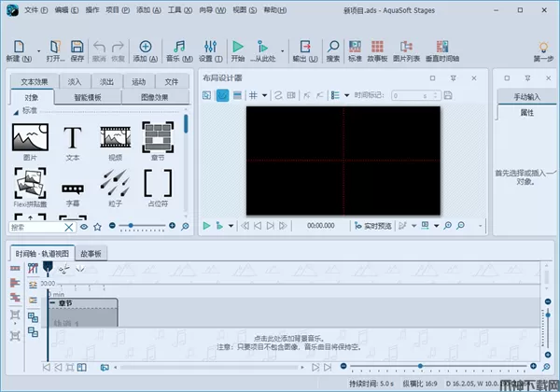The width and height of the screenshot is (560, 392).
Task: Open the grid dropdown in layout designer
Action: pos(263,95)
